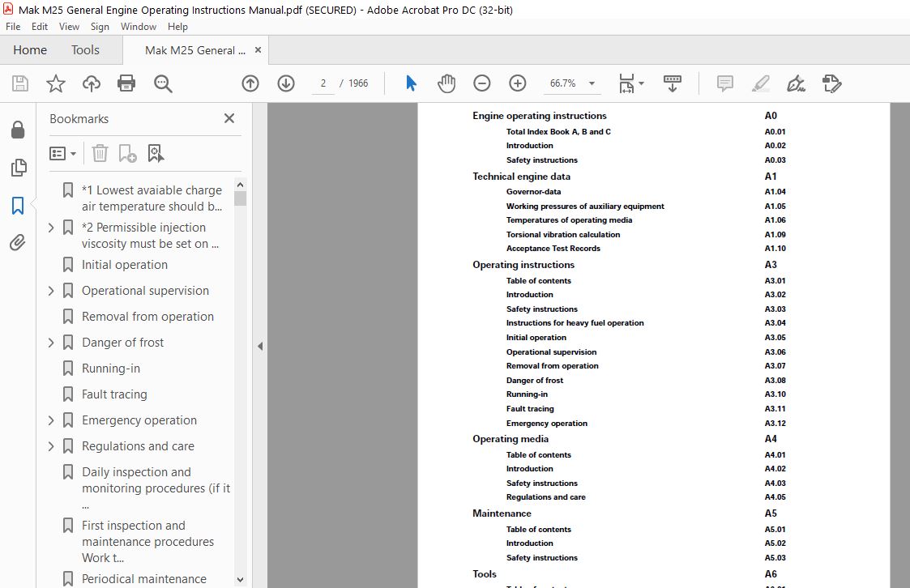Open security lock panel in sidebar
This screenshot has width=910, height=588.
(x=18, y=130)
